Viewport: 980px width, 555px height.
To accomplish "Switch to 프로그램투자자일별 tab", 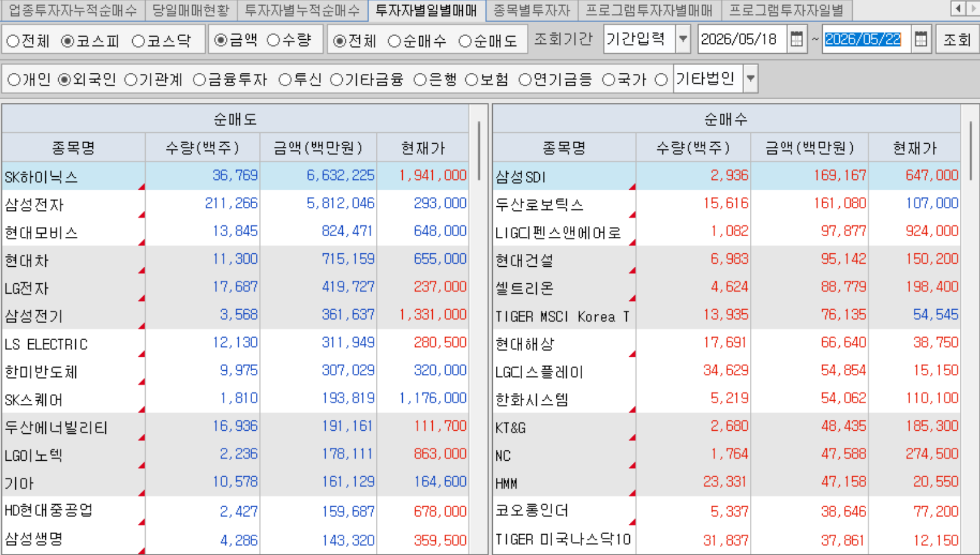I will pos(787,10).
